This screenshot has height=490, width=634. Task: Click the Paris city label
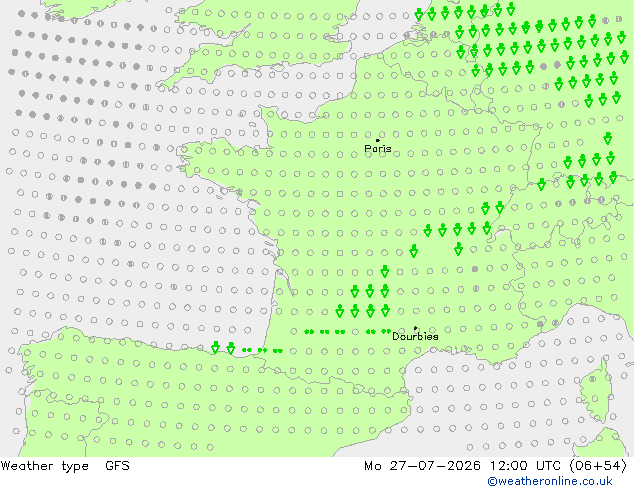coord(378,149)
